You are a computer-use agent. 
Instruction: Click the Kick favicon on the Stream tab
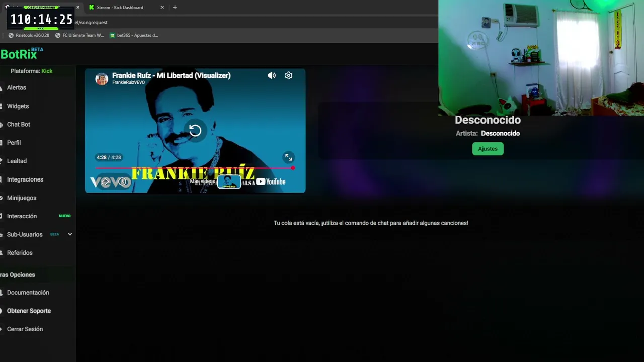(91, 7)
